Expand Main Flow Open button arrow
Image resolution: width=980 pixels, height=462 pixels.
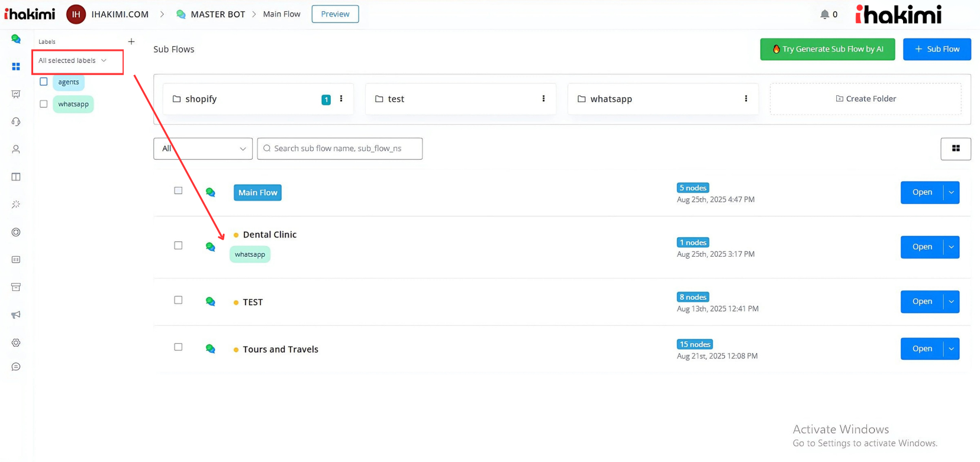click(x=951, y=192)
